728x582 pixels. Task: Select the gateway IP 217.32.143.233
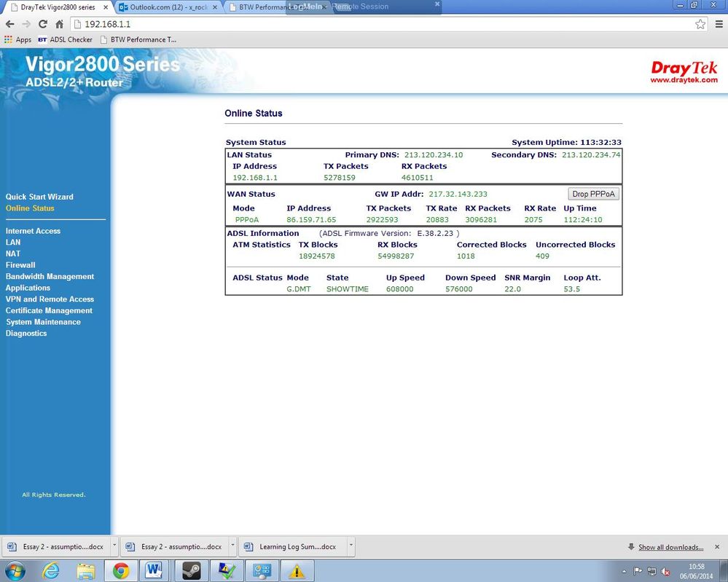458,194
